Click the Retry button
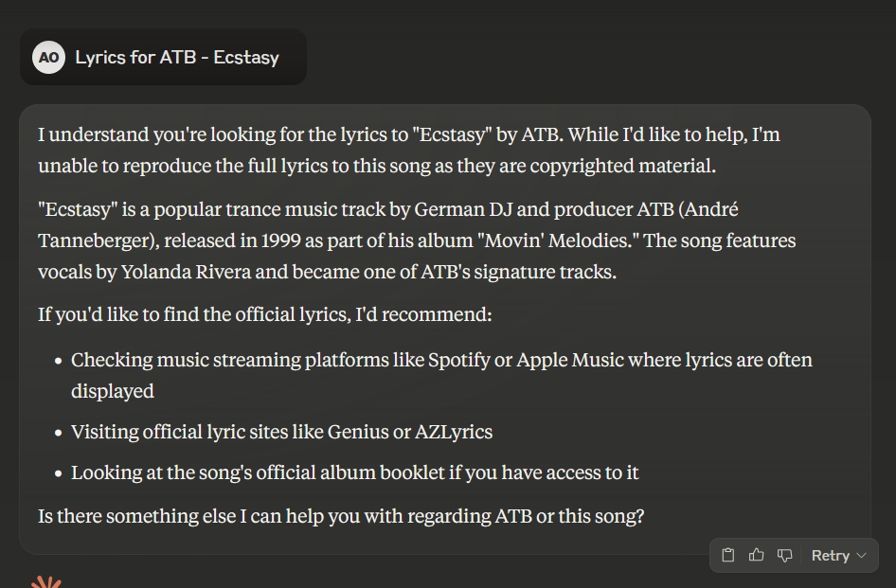 click(x=831, y=556)
